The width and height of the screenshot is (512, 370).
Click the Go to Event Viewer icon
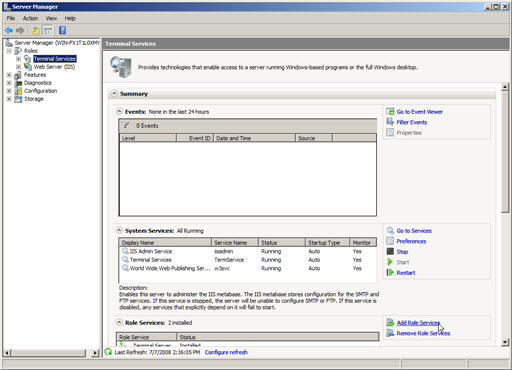coord(390,111)
